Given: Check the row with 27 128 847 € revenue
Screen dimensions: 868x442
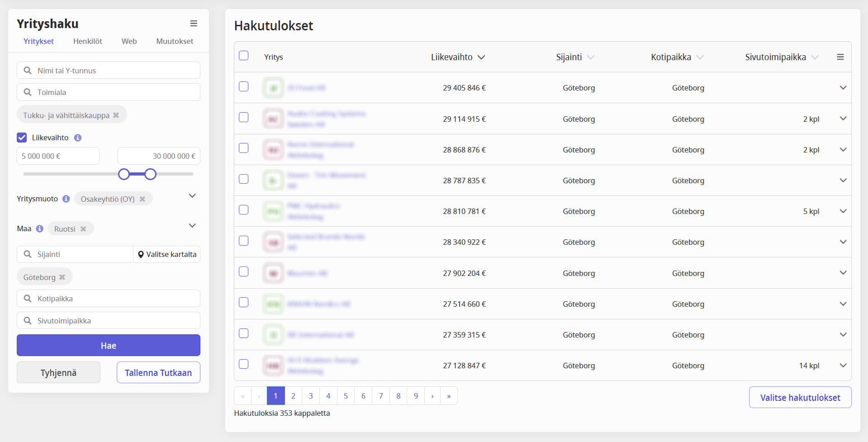Looking at the screenshot, I should (244, 364).
